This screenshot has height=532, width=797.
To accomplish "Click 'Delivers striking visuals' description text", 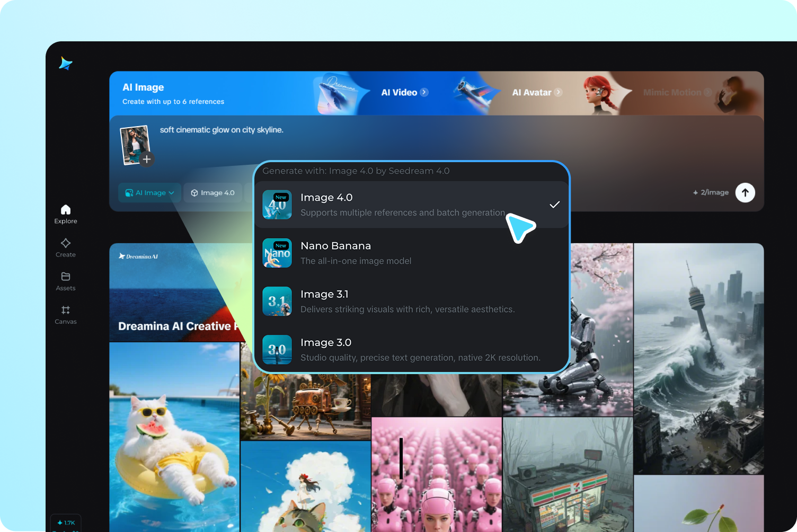I will 408,309.
